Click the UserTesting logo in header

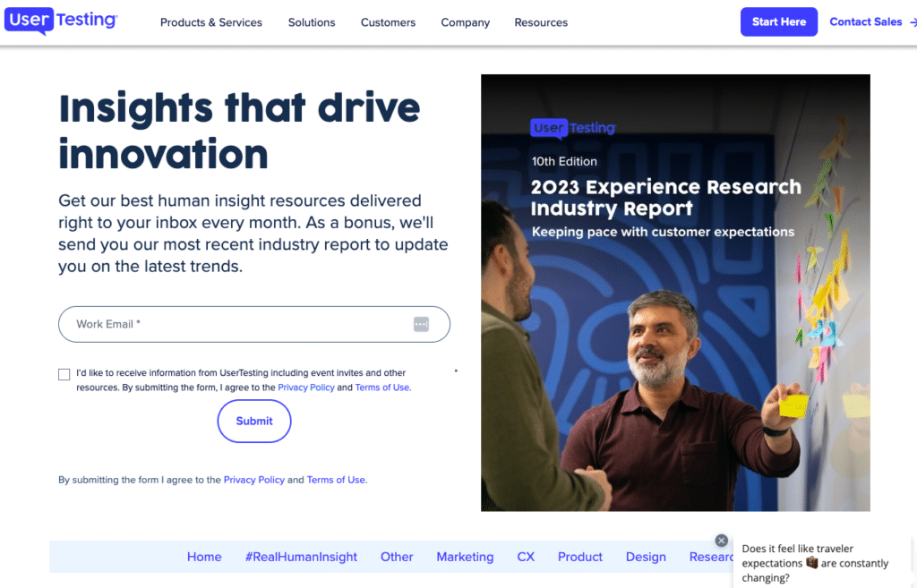(61, 21)
